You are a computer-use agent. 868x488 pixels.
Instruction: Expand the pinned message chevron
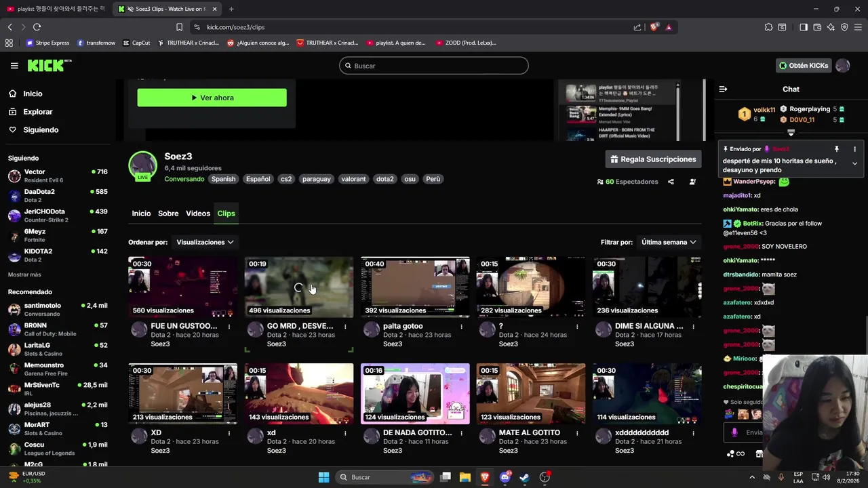tap(854, 163)
